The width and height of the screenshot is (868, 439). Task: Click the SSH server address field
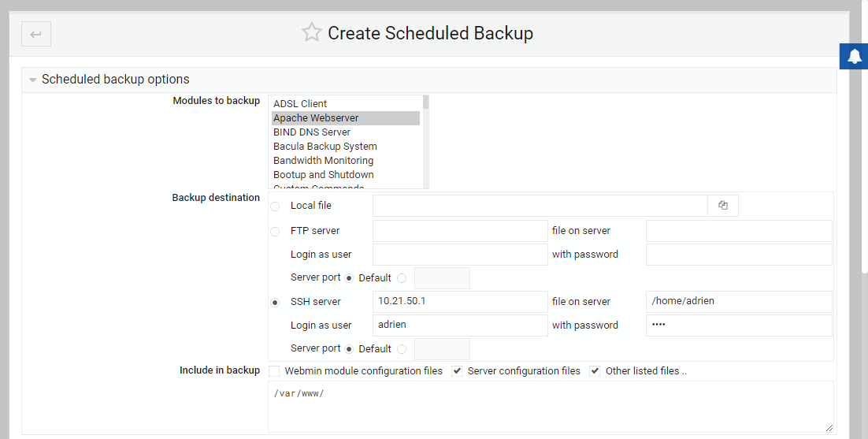pyautogui.click(x=459, y=302)
